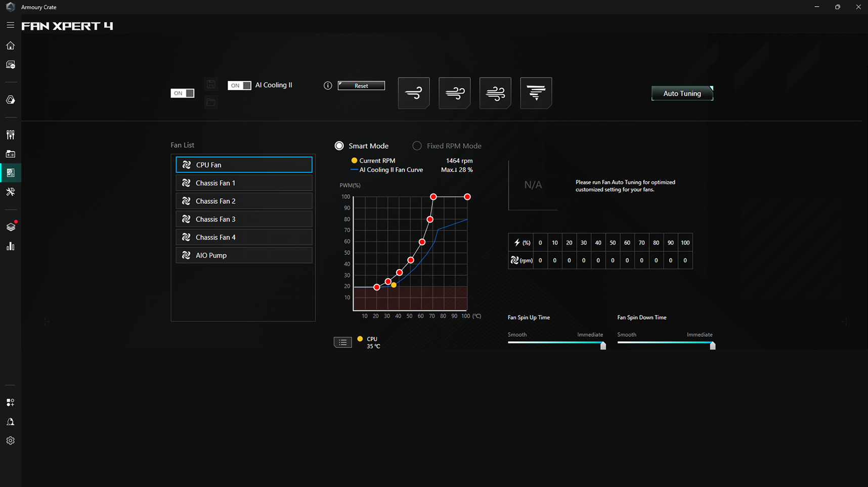The width and height of the screenshot is (868, 487).
Task: Click the Fan Spin Up Time slider handle
Action: [603, 345]
